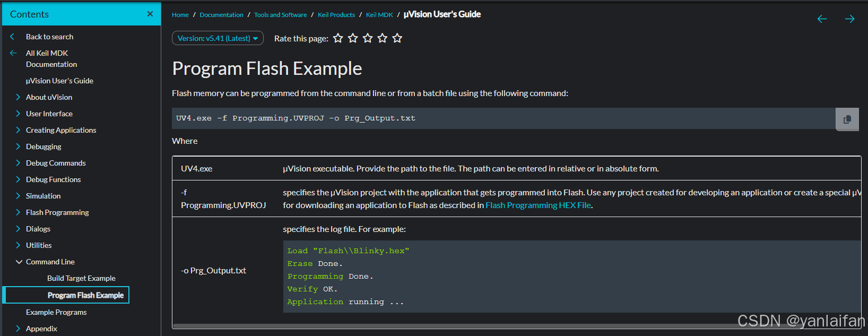Open the Flash Programming HEX File link
This screenshot has width=868, height=336.
coord(538,205)
